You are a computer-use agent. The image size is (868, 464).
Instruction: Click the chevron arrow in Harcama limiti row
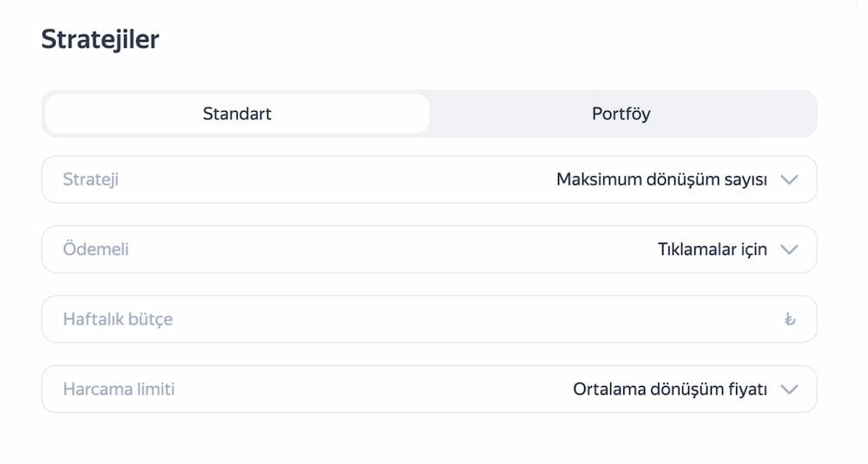click(788, 389)
